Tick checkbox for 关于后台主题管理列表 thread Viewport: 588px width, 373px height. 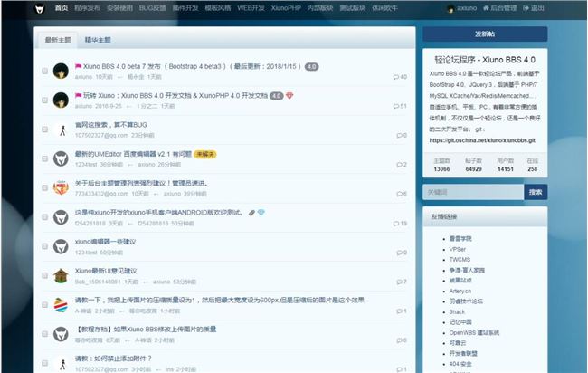coord(44,187)
